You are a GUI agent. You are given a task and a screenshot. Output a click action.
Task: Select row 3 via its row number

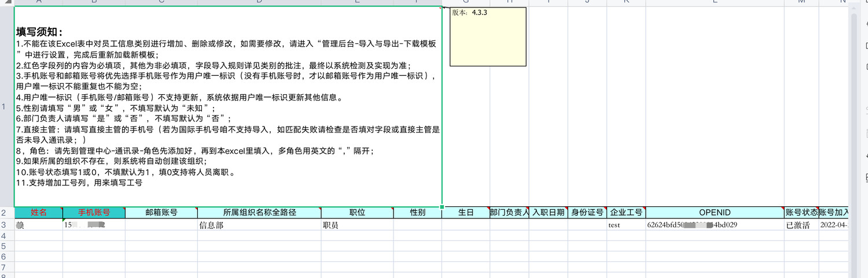[x=5, y=225]
